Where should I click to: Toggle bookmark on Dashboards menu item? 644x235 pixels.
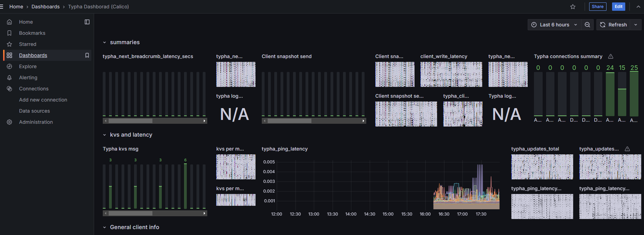[x=87, y=55]
